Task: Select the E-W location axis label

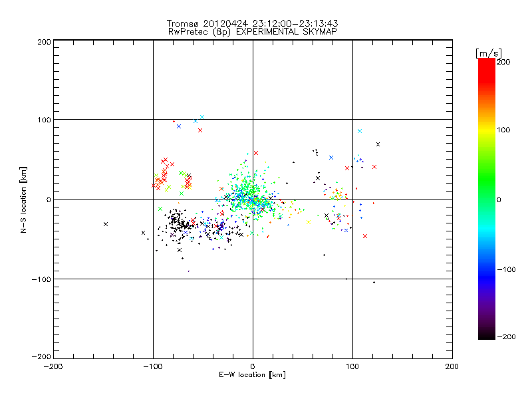Action: click(253, 375)
